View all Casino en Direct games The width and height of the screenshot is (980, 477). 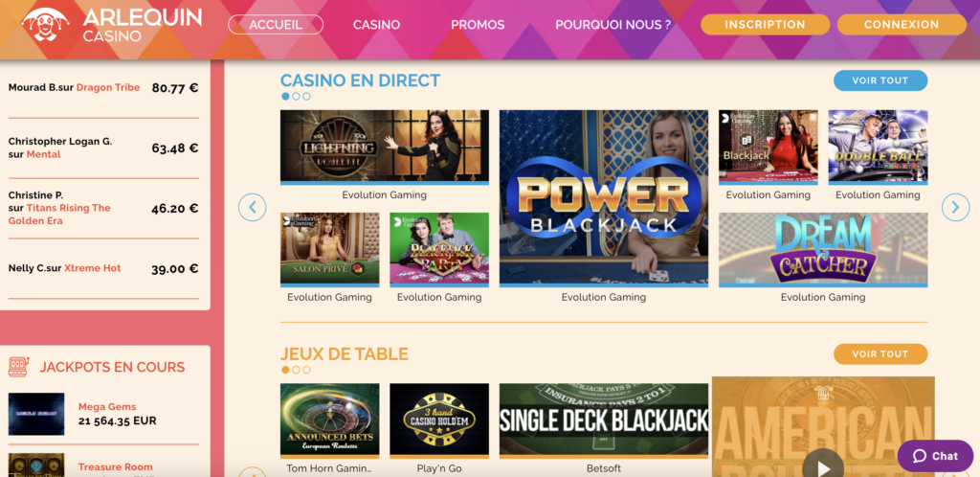[x=880, y=80]
